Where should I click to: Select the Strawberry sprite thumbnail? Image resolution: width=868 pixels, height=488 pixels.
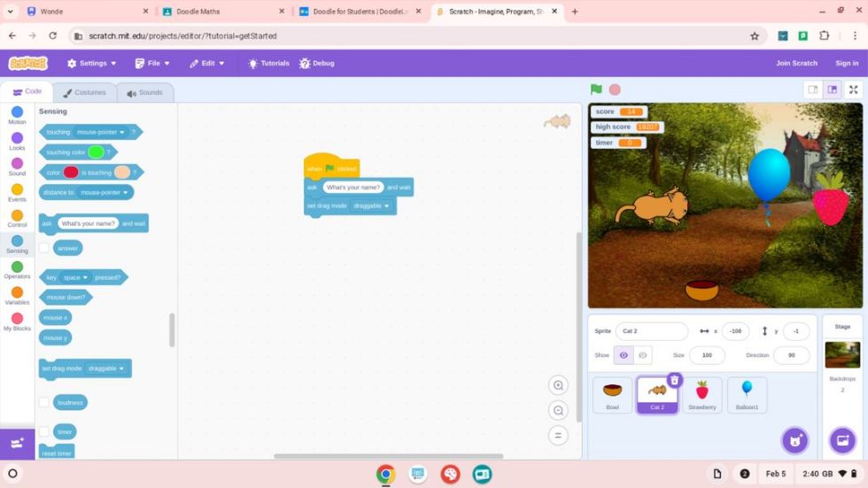(701, 395)
